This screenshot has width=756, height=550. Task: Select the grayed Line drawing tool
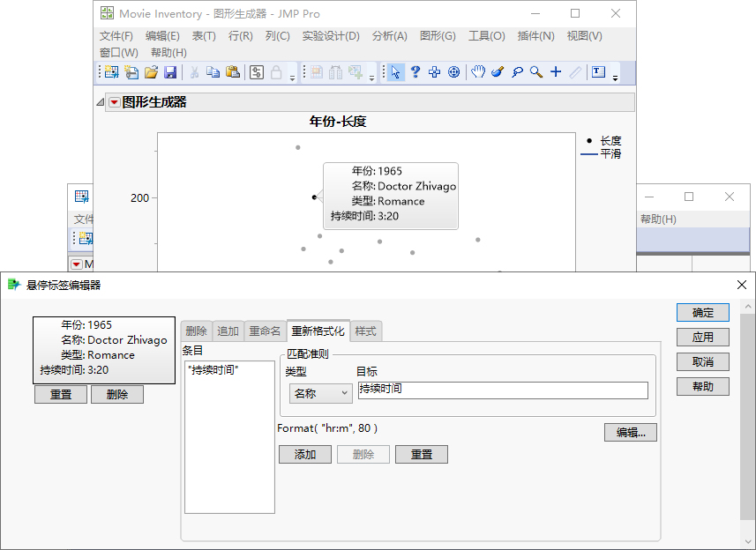click(x=575, y=72)
